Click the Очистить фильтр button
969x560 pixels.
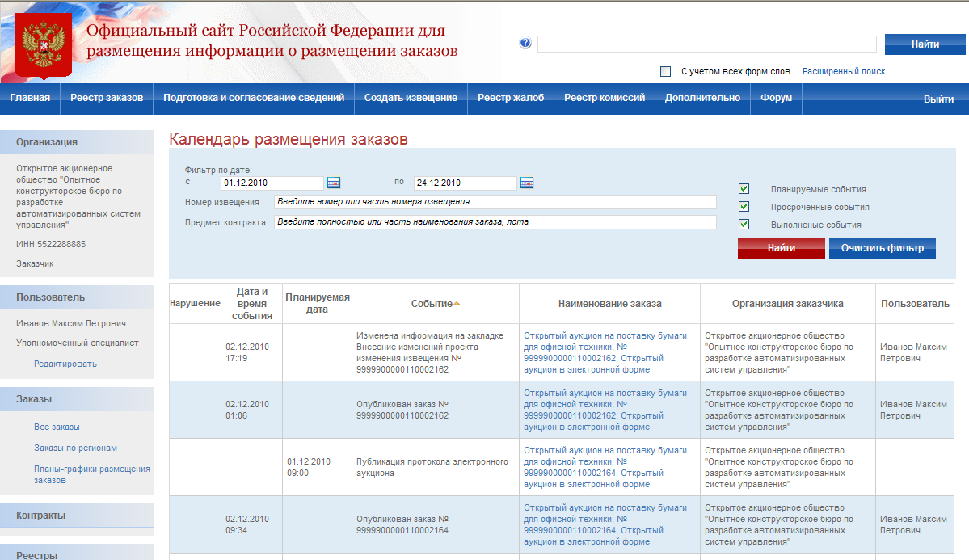click(x=882, y=248)
